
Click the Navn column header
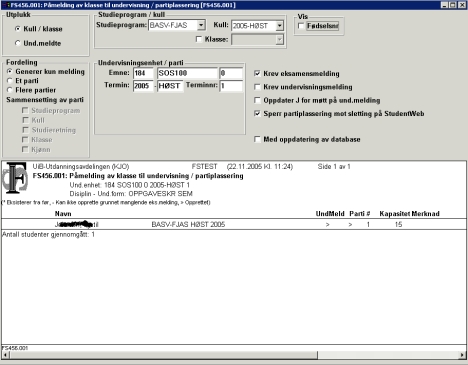pyautogui.click(x=63, y=214)
